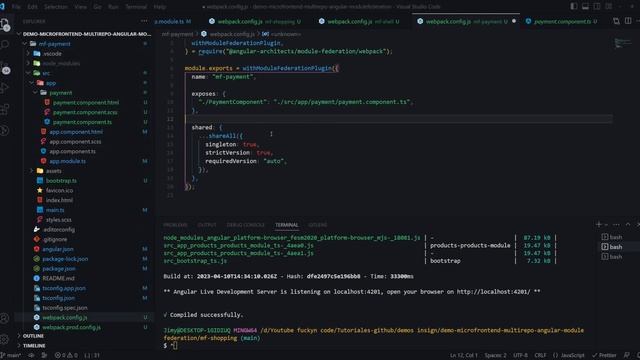The image size is (640, 360).
Task: Open Explorer views and more actions menu
Action: click(x=144, y=21)
